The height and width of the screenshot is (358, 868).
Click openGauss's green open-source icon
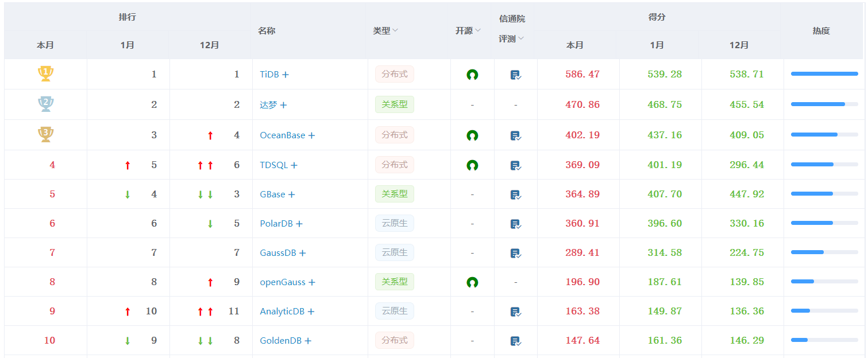point(472,282)
